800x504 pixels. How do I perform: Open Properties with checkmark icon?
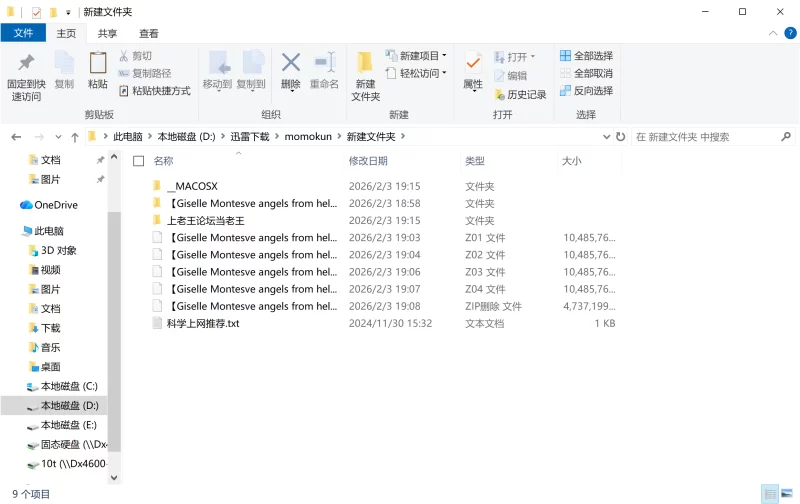(x=473, y=63)
